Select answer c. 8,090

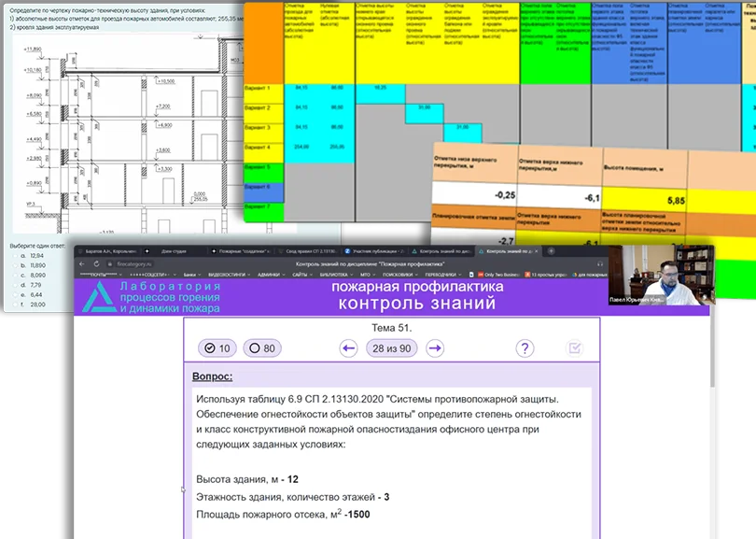click(x=15, y=275)
